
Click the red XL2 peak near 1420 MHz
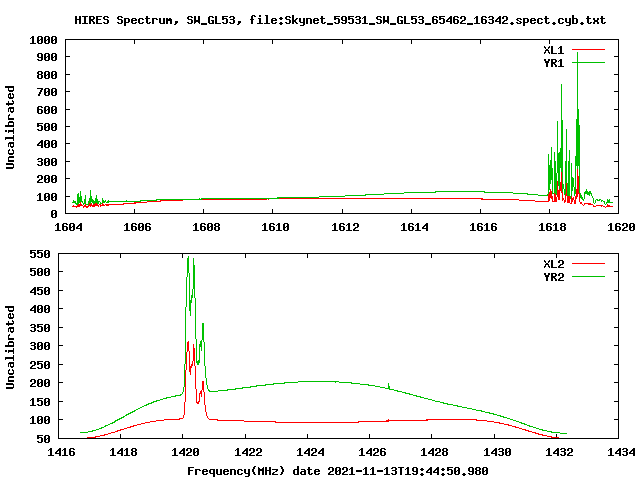[x=188, y=343]
